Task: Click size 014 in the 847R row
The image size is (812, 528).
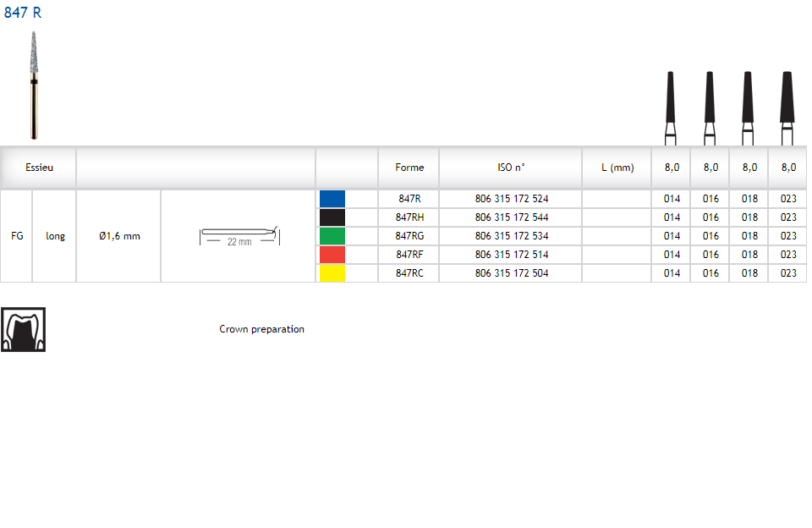Action: point(672,199)
